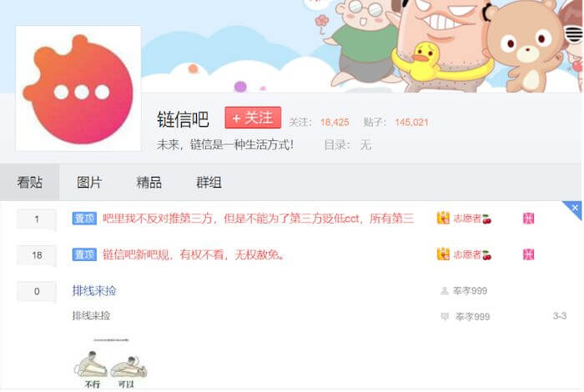Screen dimensions: 584x392
Task: Follow the forum with + 关注 button
Action: (253, 118)
